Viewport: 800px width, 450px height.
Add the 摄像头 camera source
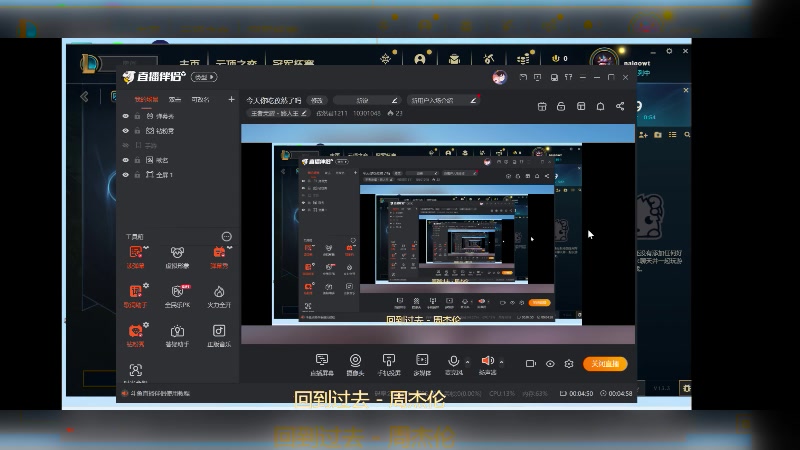355,364
